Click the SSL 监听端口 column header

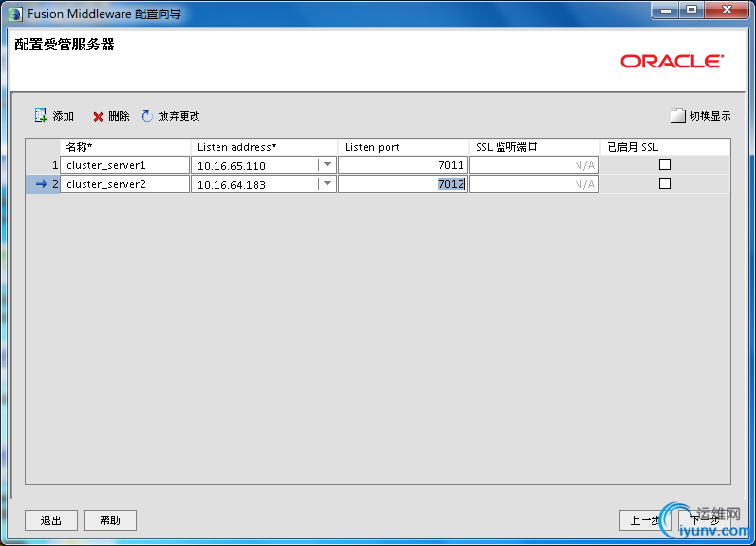pyautogui.click(x=535, y=147)
